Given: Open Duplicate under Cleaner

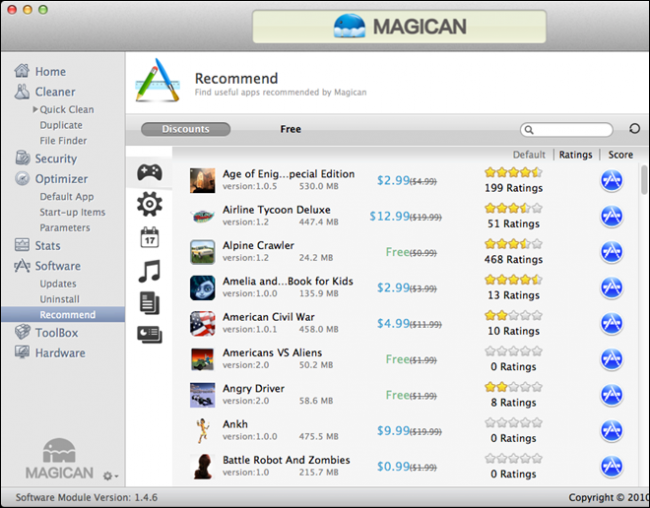Looking at the screenshot, I should [61, 125].
